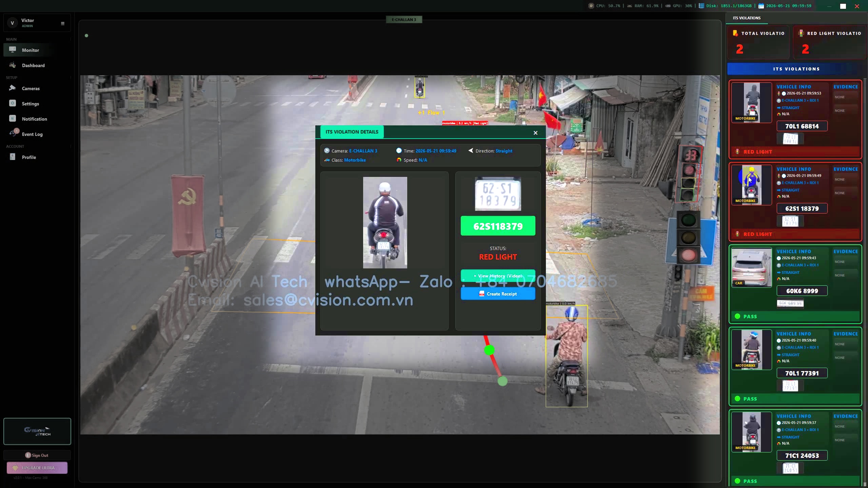868x488 pixels.
Task: Close the ITS Violation Details dialog
Action: [x=535, y=133]
